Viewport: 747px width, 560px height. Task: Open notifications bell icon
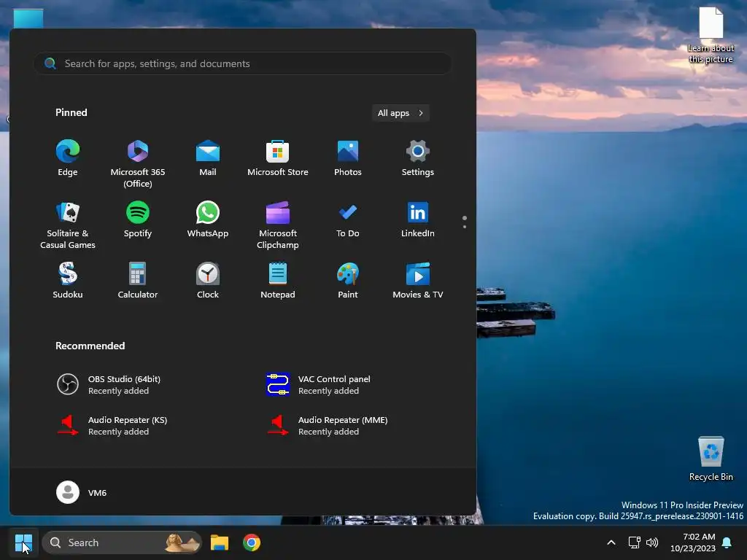[x=727, y=542]
